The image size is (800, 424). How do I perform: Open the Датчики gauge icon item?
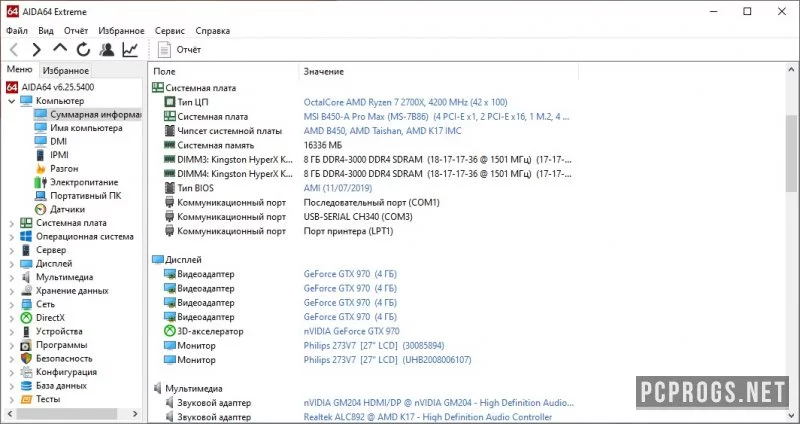click(40, 209)
